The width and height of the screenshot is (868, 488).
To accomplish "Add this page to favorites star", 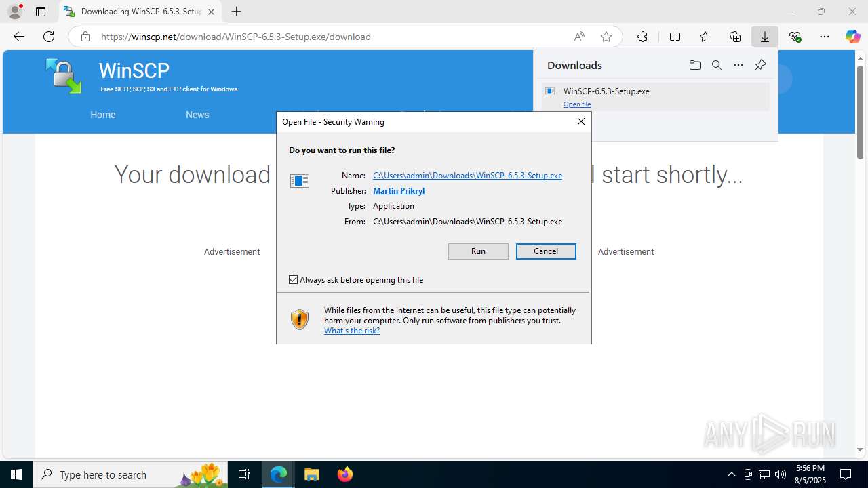I will pos(606,37).
